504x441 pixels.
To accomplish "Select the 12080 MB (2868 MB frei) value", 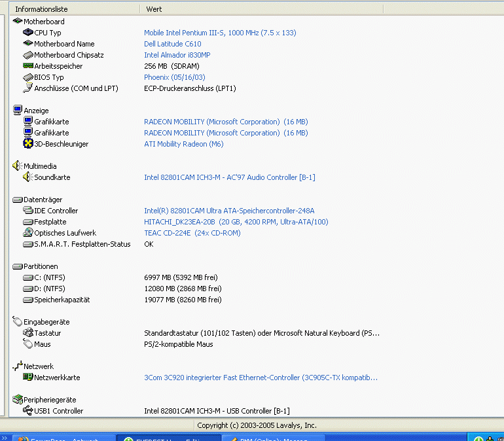I will (x=183, y=289).
